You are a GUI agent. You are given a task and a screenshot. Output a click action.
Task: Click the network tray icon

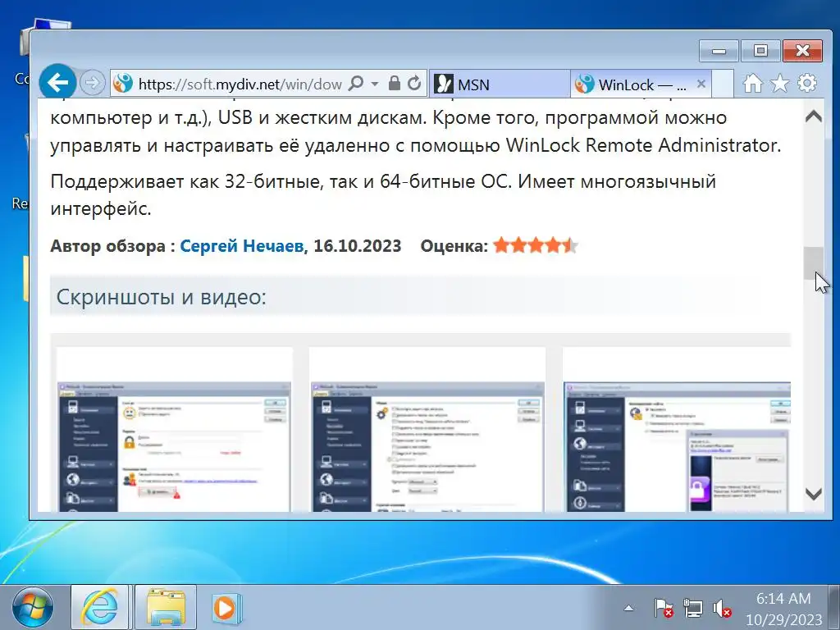tap(692, 608)
